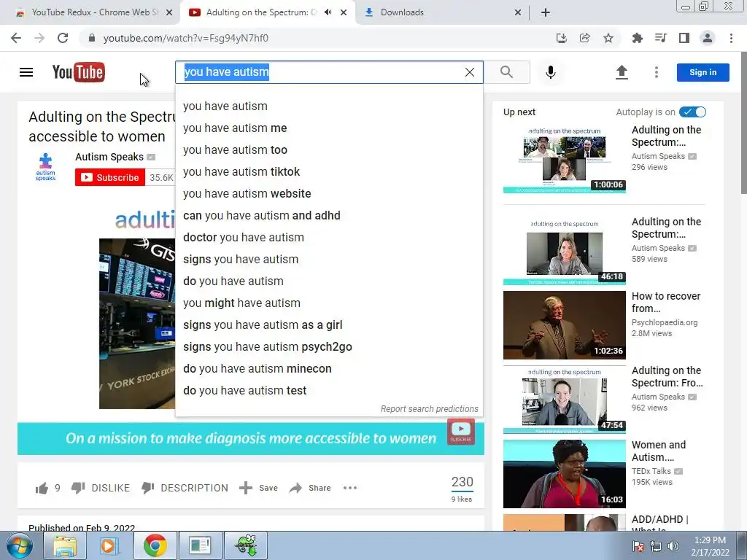Screen dimensions: 747x560
Task: Click Report search predictions link
Action: (x=429, y=409)
